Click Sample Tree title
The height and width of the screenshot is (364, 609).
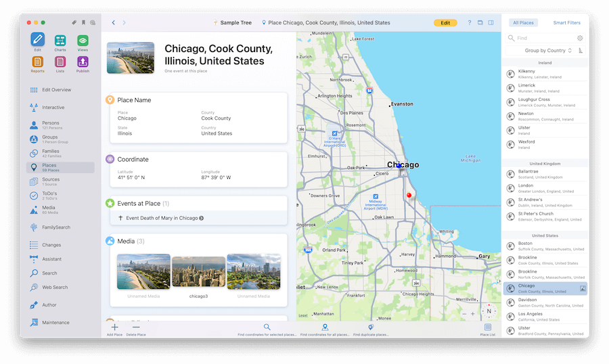click(235, 22)
